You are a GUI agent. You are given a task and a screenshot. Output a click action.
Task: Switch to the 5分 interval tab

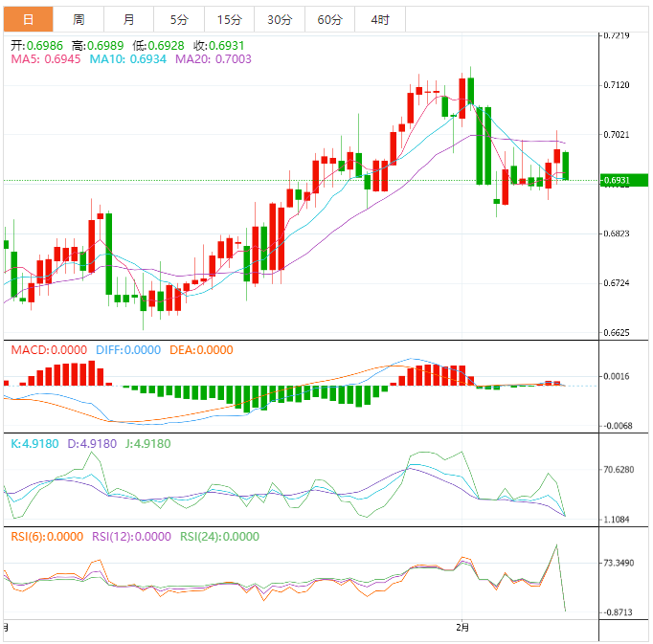click(x=179, y=19)
